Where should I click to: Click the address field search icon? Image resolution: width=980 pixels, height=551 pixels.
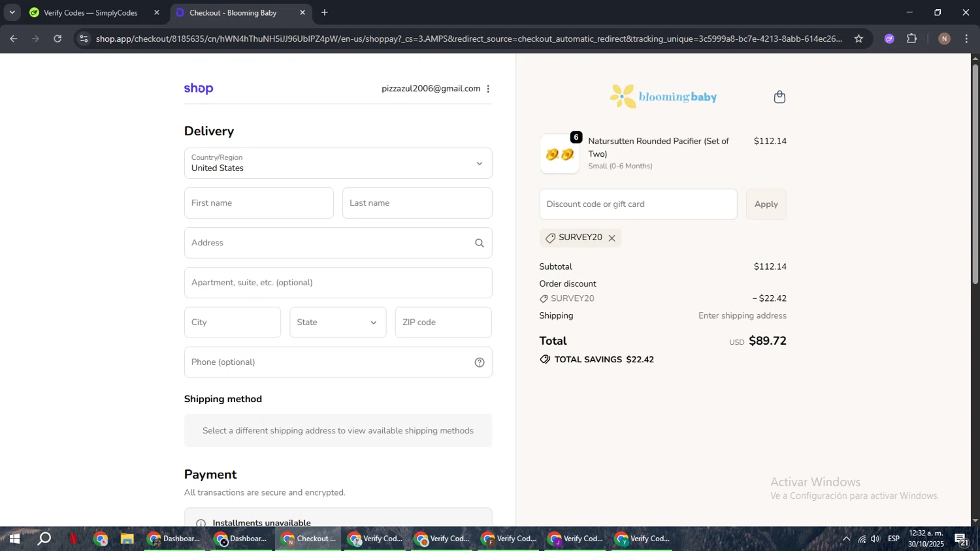click(x=480, y=243)
